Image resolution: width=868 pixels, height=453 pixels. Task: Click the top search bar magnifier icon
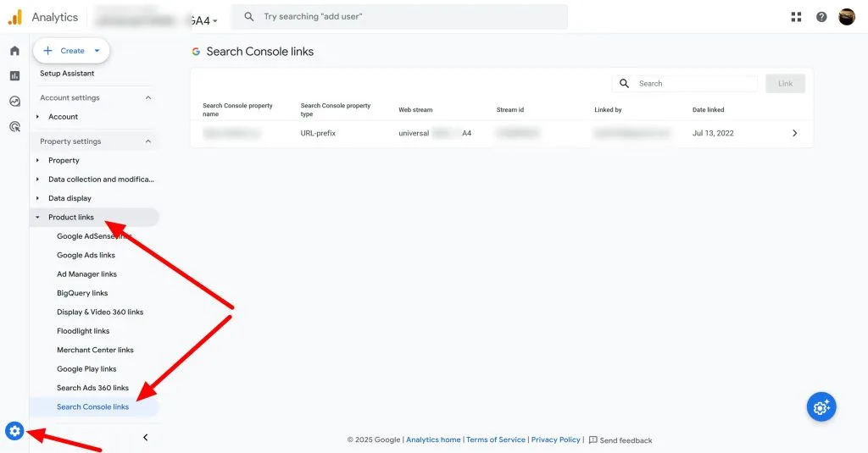(249, 17)
